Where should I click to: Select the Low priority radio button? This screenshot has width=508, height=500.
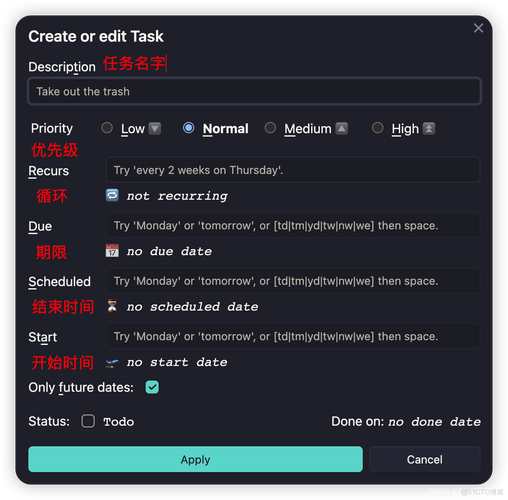click(x=107, y=128)
